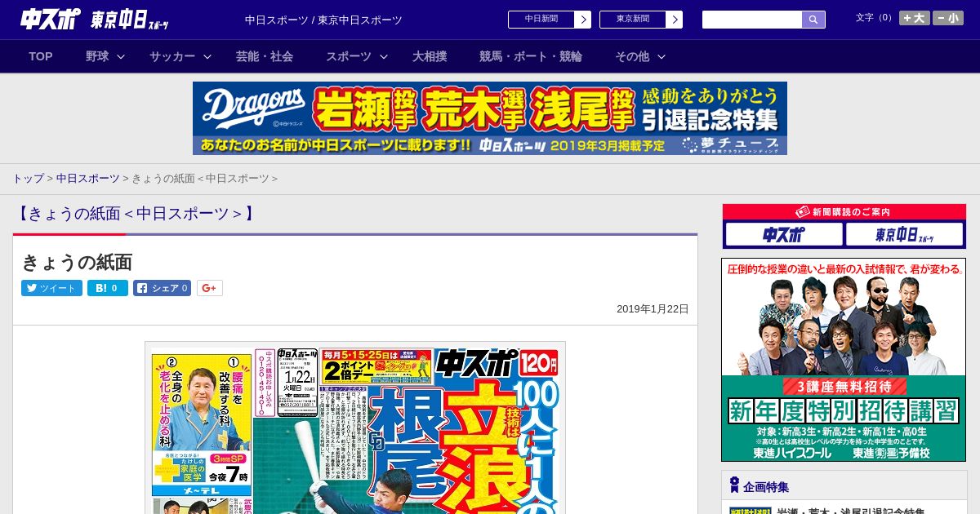
Task: Expand the スポーツ dropdown chevron
Action: coord(384,57)
